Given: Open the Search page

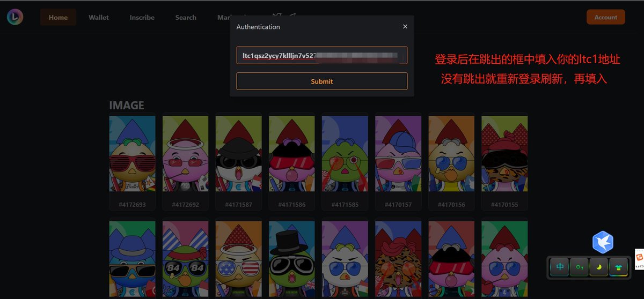Looking at the screenshot, I should coord(186,17).
